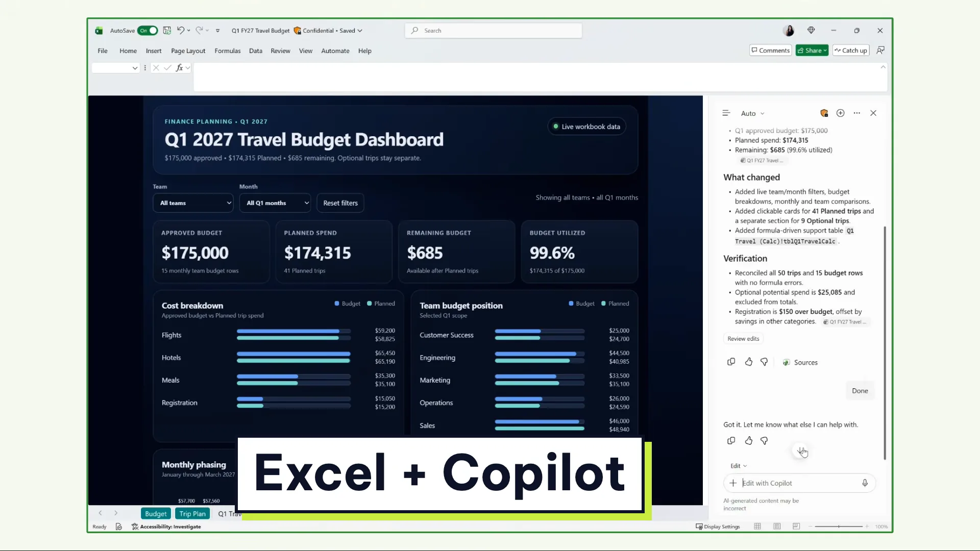980x551 pixels.
Task: Click thumbs down beside Sources
Action: click(764, 362)
